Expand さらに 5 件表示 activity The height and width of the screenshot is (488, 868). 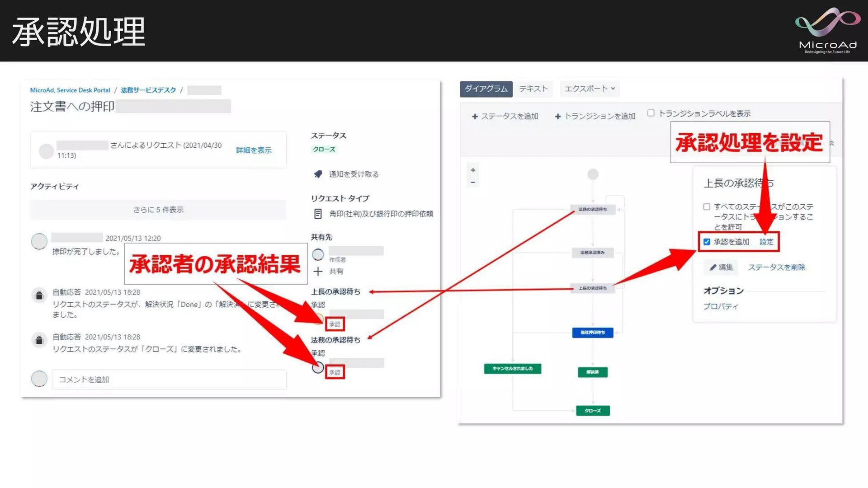(x=158, y=210)
